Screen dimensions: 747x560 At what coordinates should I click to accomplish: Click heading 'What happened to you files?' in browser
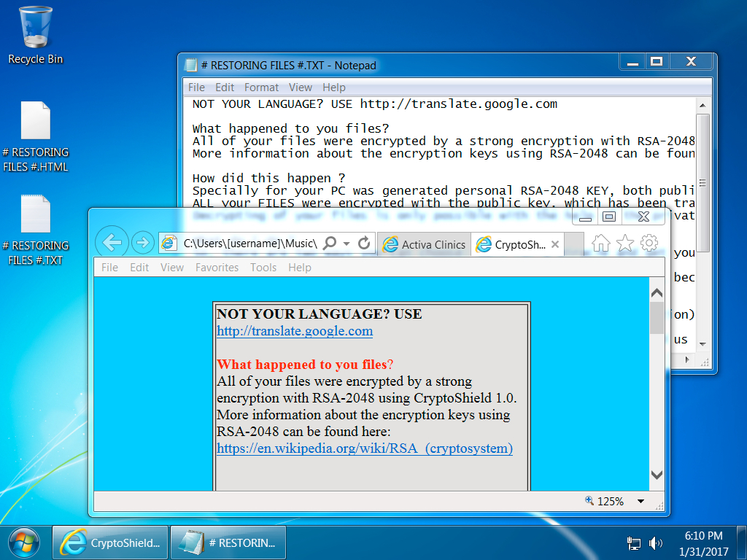[305, 365]
